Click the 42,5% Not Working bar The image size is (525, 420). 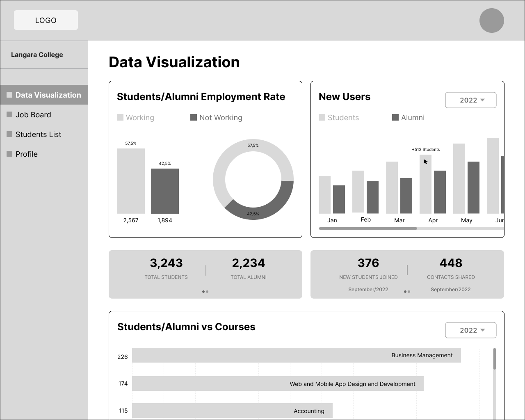tap(165, 191)
